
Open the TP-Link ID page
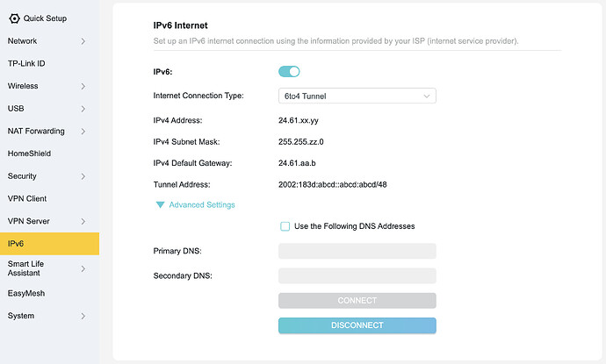(x=26, y=64)
